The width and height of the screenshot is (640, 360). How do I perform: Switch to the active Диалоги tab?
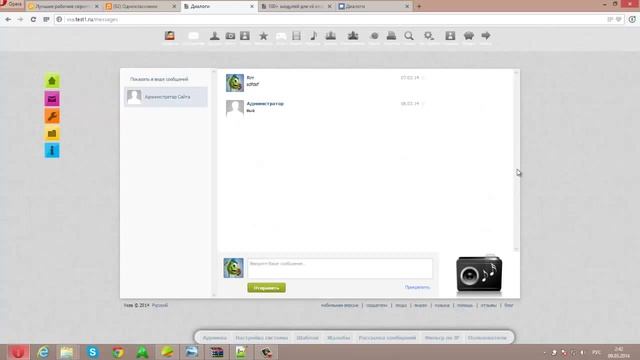point(219,7)
